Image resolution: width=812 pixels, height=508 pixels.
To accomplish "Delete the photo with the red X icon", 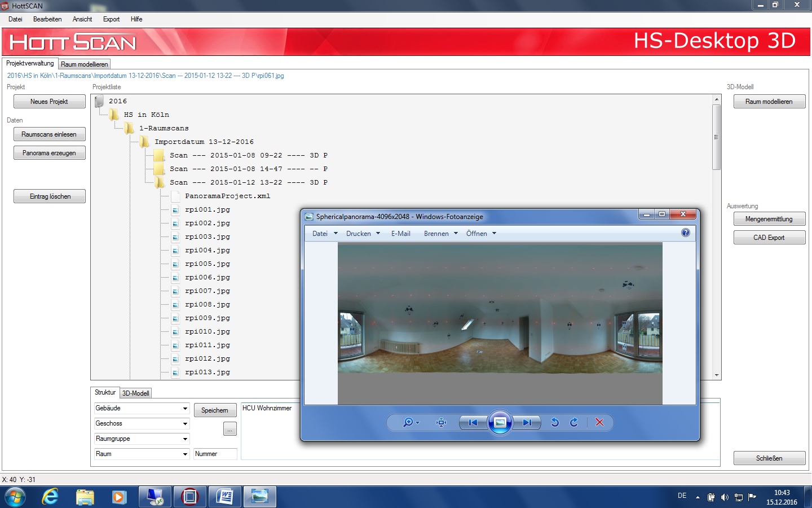I will click(599, 422).
